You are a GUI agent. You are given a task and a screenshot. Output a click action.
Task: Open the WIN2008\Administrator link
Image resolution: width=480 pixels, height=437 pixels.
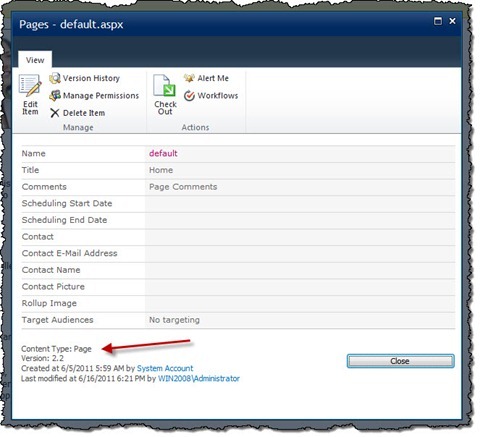tap(199, 379)
